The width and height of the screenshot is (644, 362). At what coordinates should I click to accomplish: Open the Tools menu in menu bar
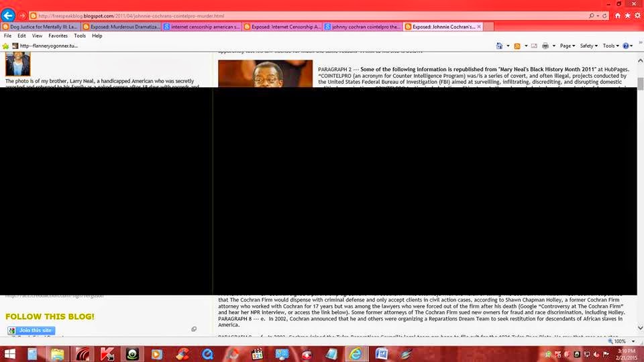pyautogui.click(x=80, y=36)
